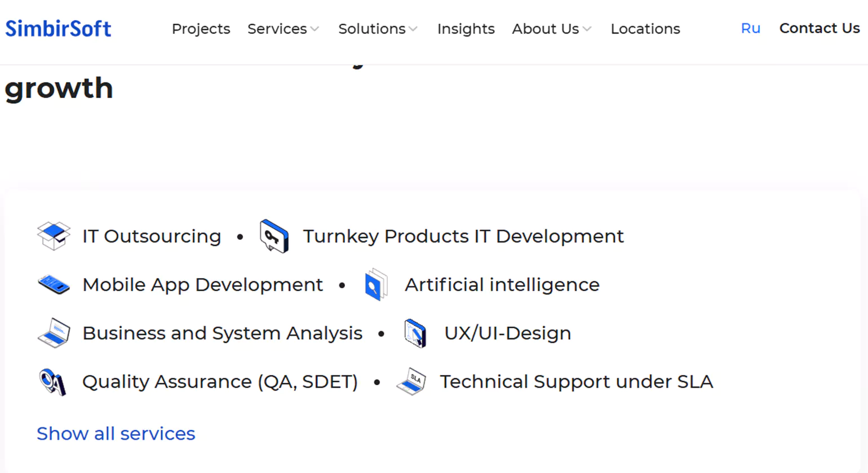Expand the Solutions dropdown chevron
868x473 pixels.
(x=413, y=29)
